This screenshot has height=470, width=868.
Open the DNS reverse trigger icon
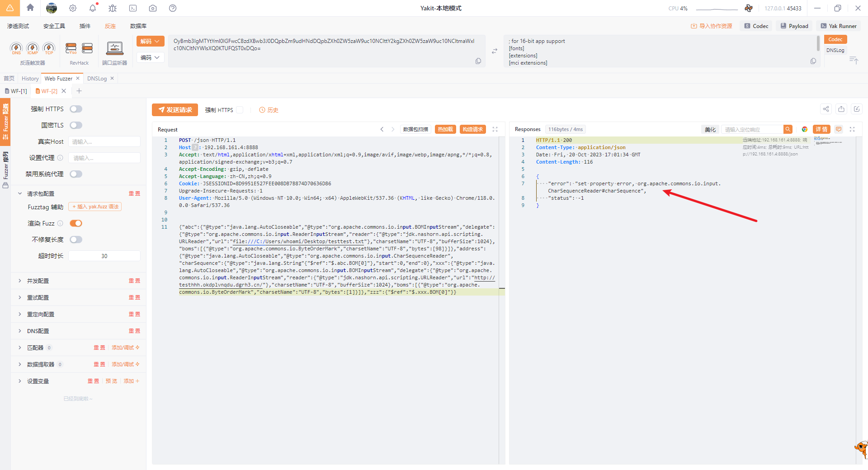click(x=16, y=48)
